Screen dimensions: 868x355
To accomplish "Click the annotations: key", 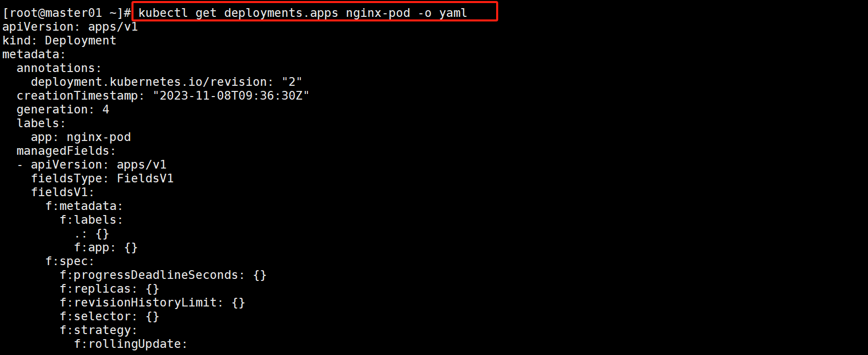I will (x=59, y=68).
